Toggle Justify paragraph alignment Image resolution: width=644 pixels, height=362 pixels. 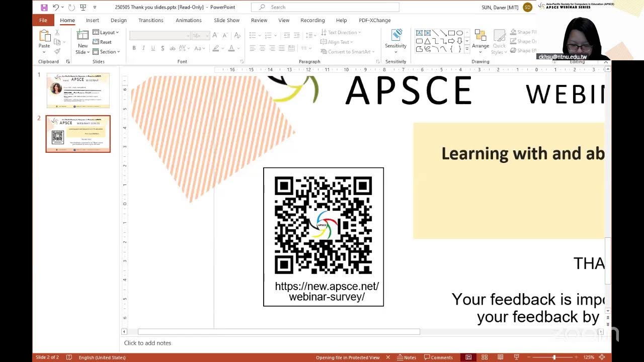pos(282,48)
